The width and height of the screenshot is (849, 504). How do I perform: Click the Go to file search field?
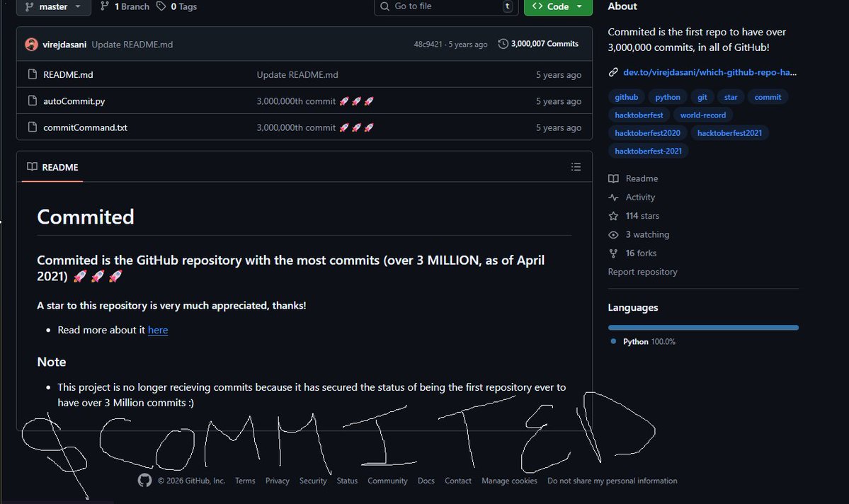(x=445, y=6)
